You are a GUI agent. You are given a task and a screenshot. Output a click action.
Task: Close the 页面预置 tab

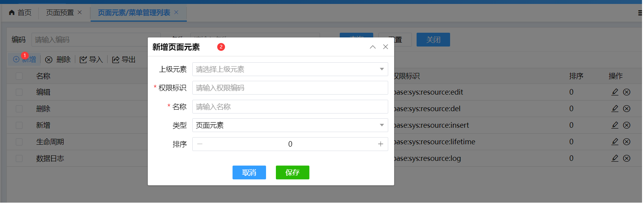[x=80, y=12]
